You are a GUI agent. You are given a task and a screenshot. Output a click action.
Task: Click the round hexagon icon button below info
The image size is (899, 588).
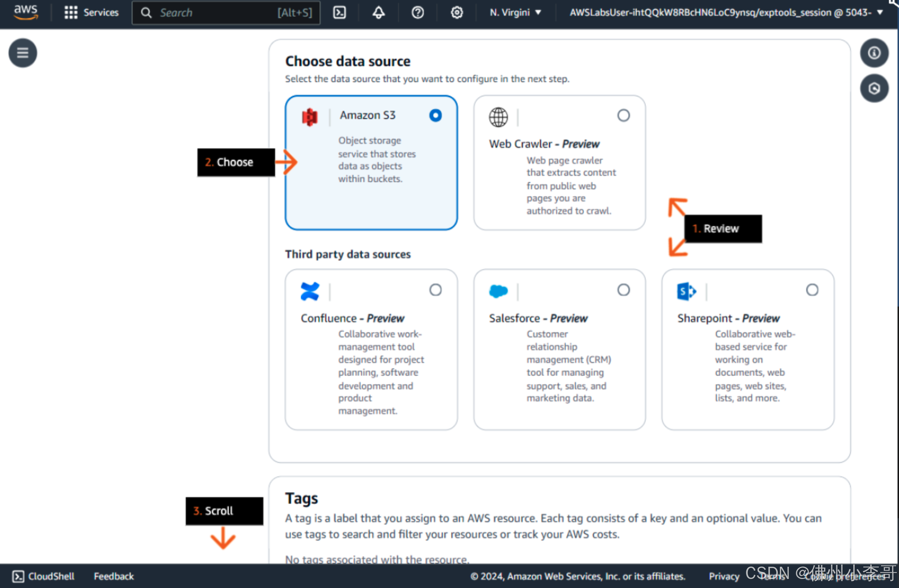pos(874,89)
